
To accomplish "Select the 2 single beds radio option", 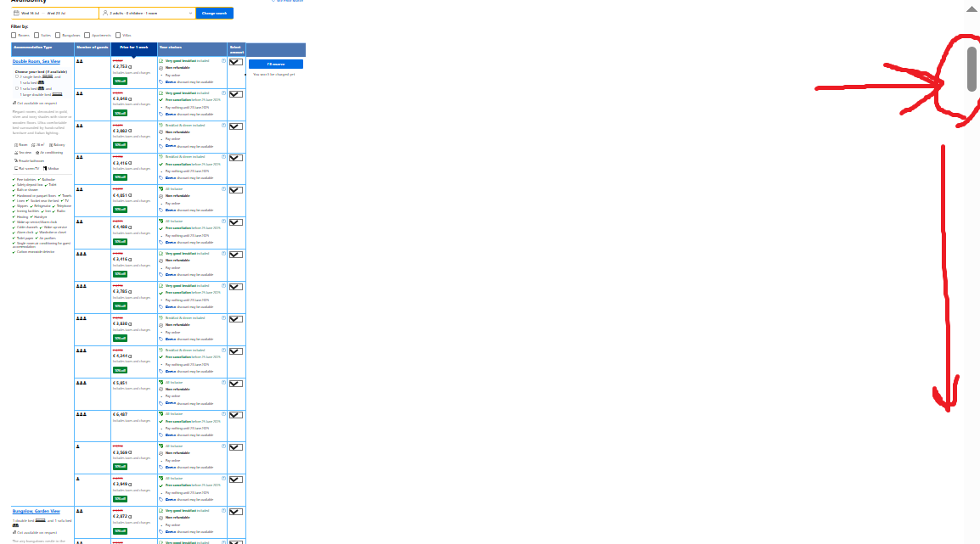I will coord(17,76).
